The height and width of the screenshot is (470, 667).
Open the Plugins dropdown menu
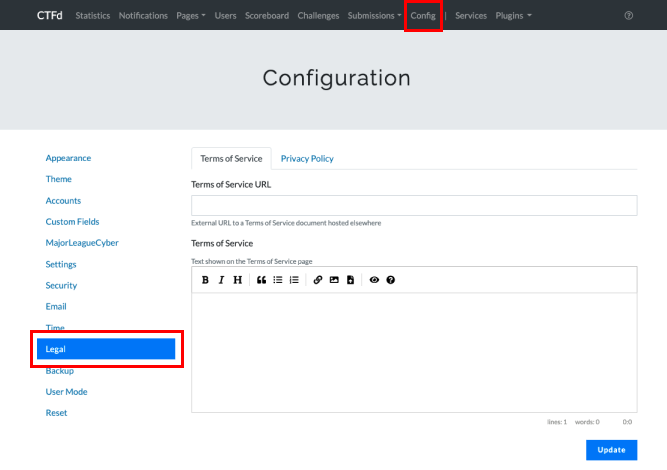pos(513,16)
